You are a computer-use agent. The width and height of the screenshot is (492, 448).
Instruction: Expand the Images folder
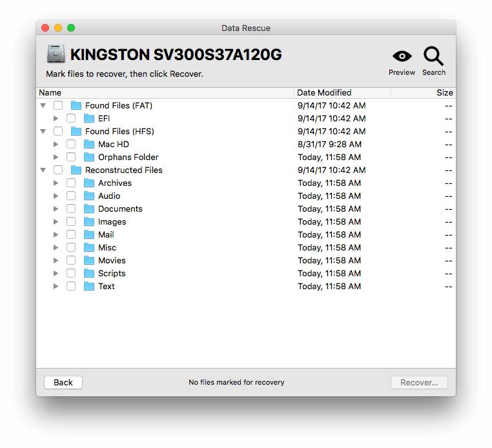pos(56,222)
